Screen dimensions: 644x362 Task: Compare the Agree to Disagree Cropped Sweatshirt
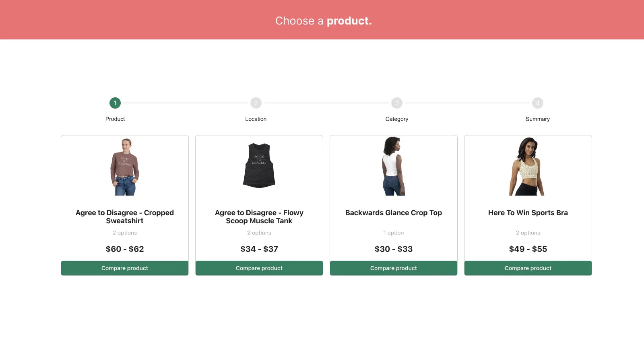pyautogui.click(x=125, y=268)
